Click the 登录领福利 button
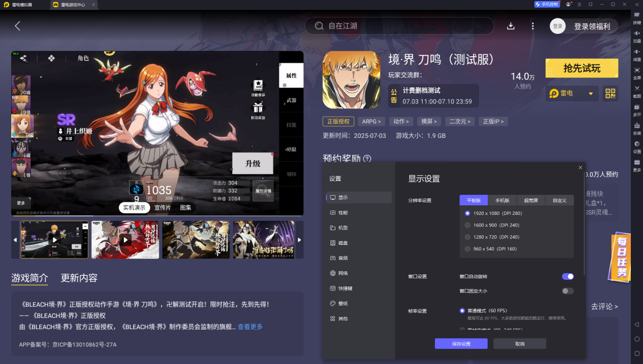The image size is (643, 364). (592, 26)
